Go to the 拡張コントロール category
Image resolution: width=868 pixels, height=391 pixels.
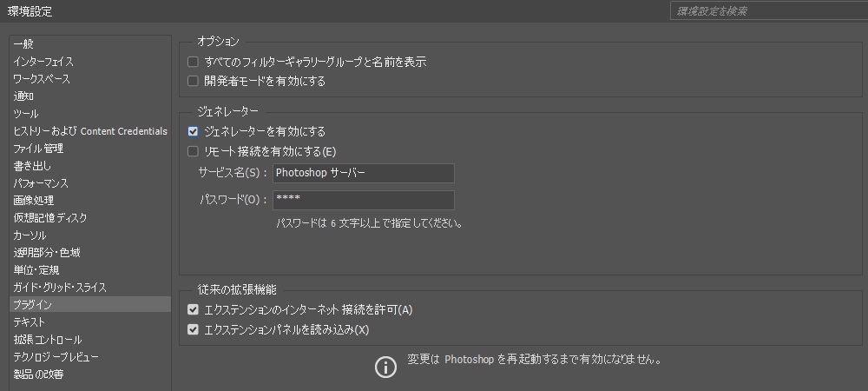click(x=90, y=340)
